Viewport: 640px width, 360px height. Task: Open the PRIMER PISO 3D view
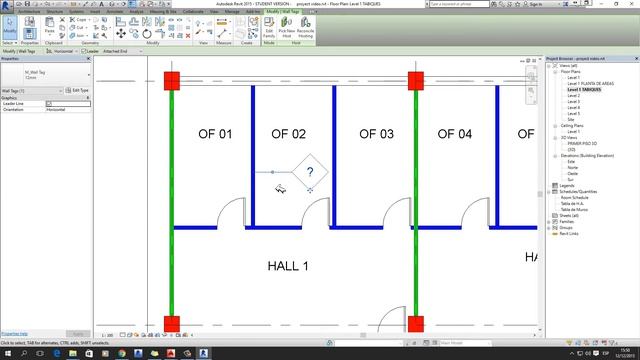tap(582, 144)
